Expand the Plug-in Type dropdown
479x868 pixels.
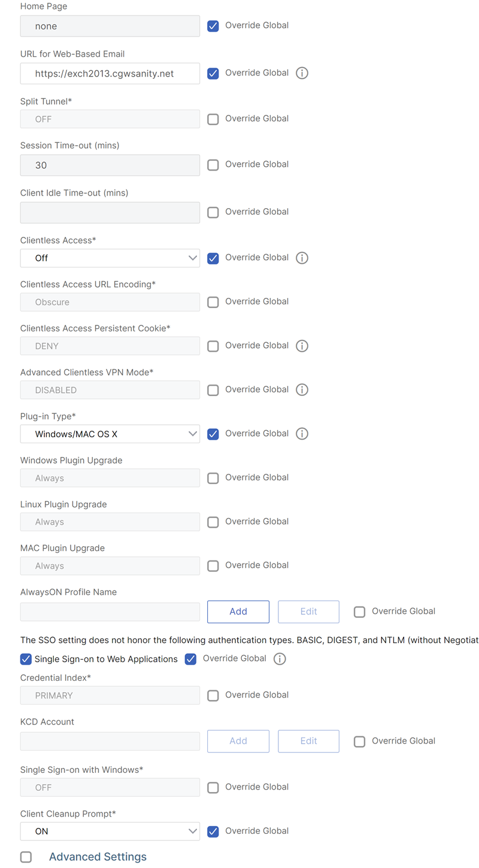[x=110, y=434]
